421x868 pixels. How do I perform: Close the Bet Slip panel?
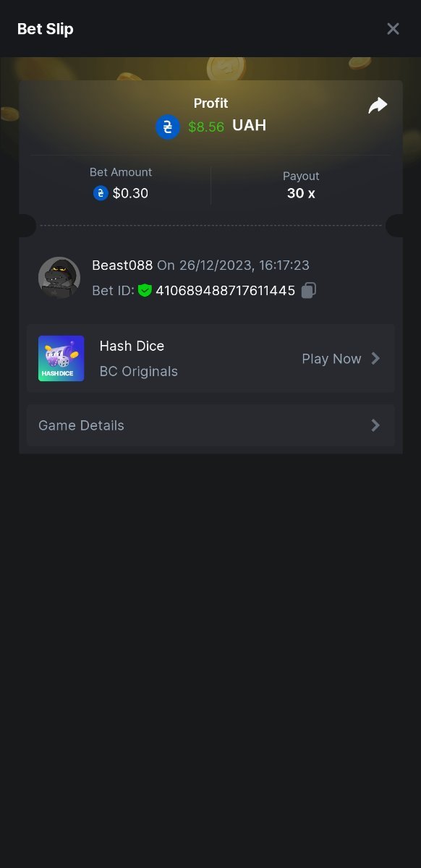[393, 29]
